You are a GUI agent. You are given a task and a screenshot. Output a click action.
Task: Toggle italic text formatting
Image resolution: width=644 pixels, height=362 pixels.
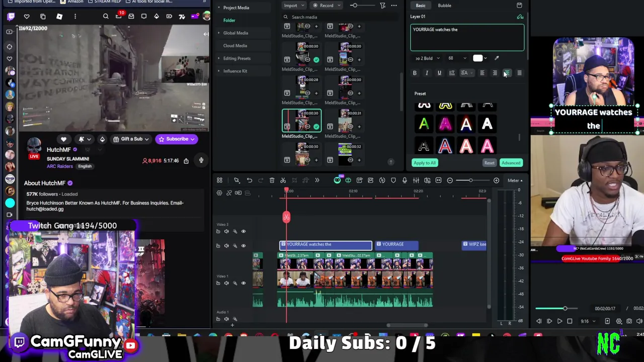tap(427, 73)
